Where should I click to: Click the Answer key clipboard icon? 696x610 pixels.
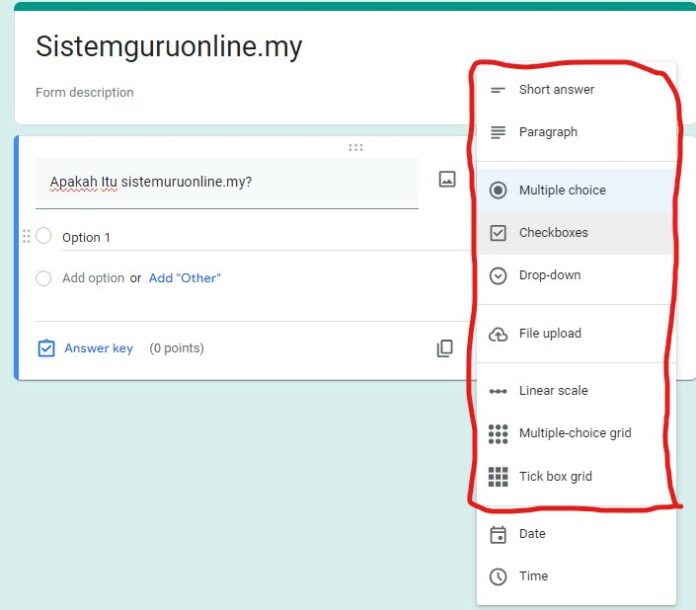point(46,349)
